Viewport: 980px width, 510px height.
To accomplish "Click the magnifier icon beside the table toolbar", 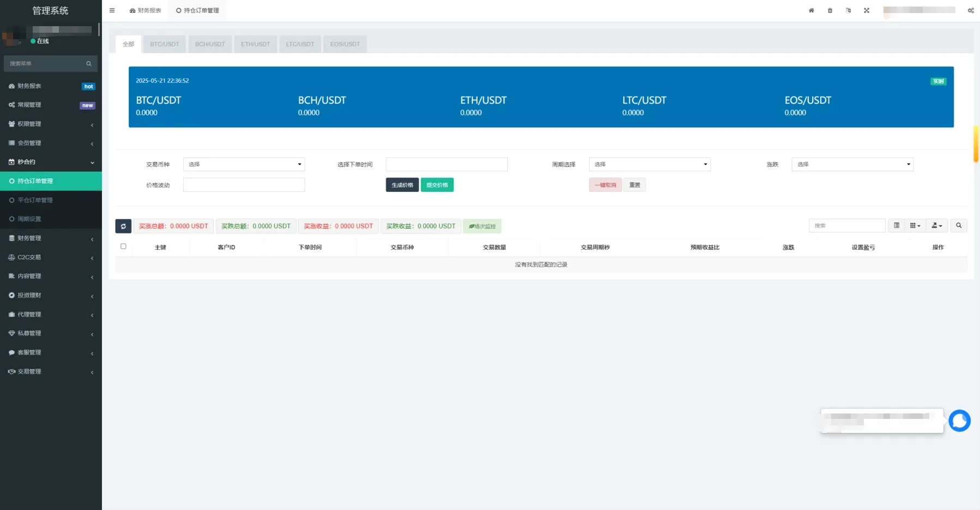I will (958, 225).
